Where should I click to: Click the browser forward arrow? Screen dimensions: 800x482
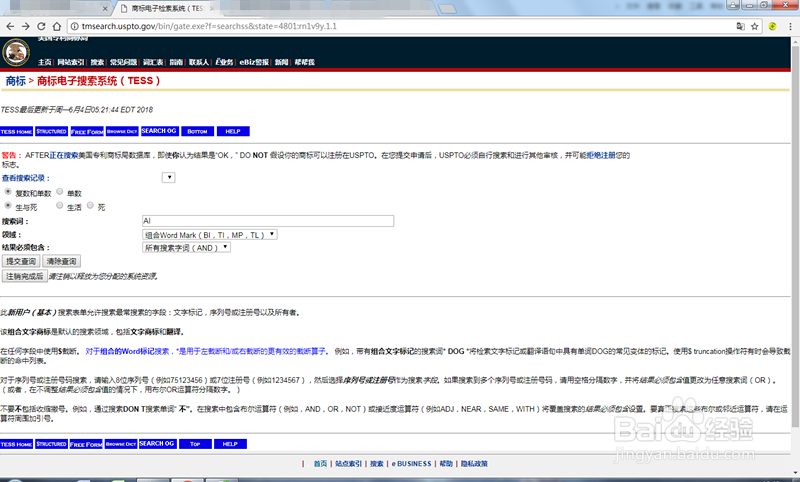pos(26,26)
